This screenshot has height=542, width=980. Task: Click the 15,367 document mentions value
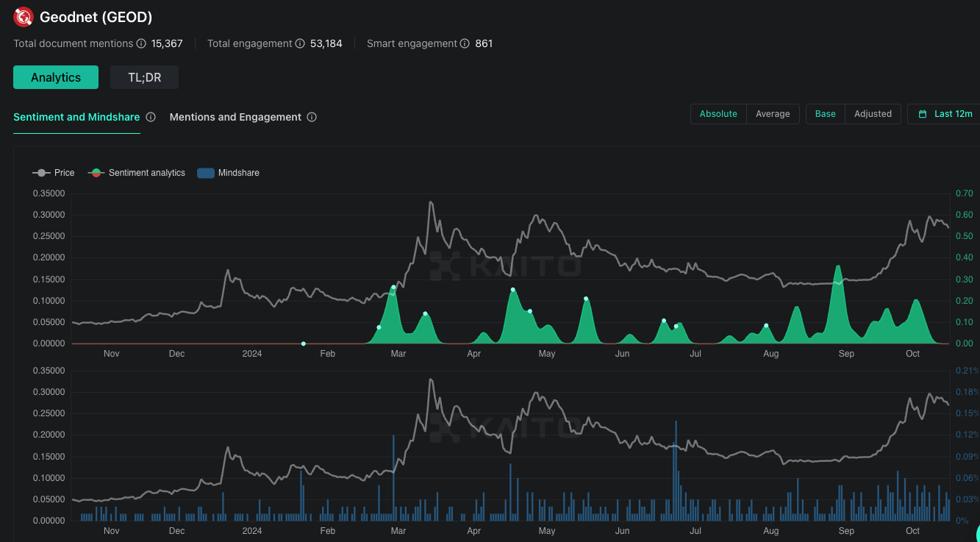167,43
